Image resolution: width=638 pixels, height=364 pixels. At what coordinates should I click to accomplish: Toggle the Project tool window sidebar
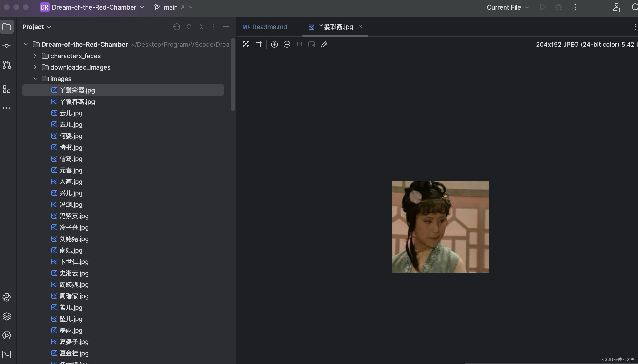pyautogui.click(x=7, y=27)
